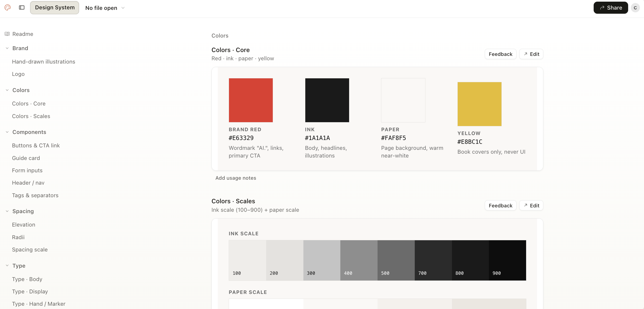
Task: Open Colors · Core in sidebar
Action: [29, 104]
